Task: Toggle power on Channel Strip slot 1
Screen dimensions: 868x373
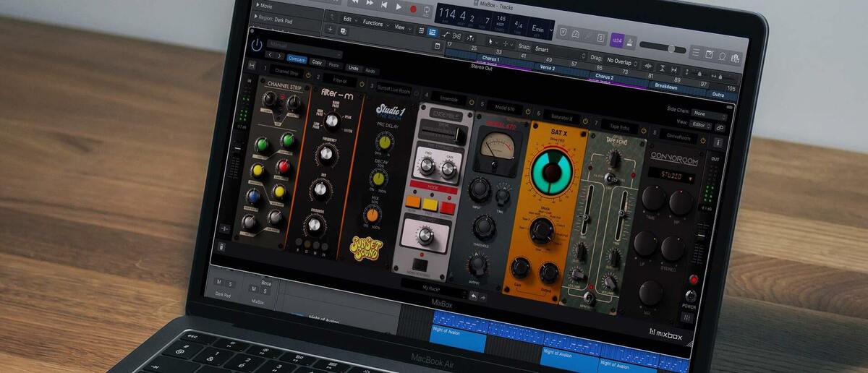Action: 307,74
